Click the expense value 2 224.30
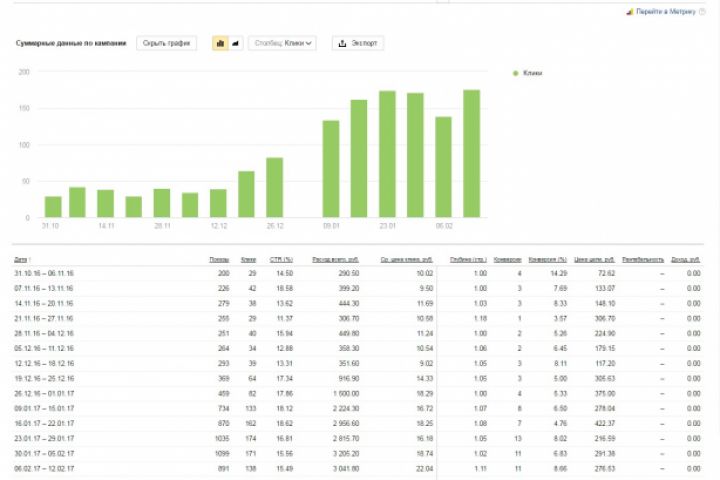This screenshot has width=720, height=480. point(347,408)
